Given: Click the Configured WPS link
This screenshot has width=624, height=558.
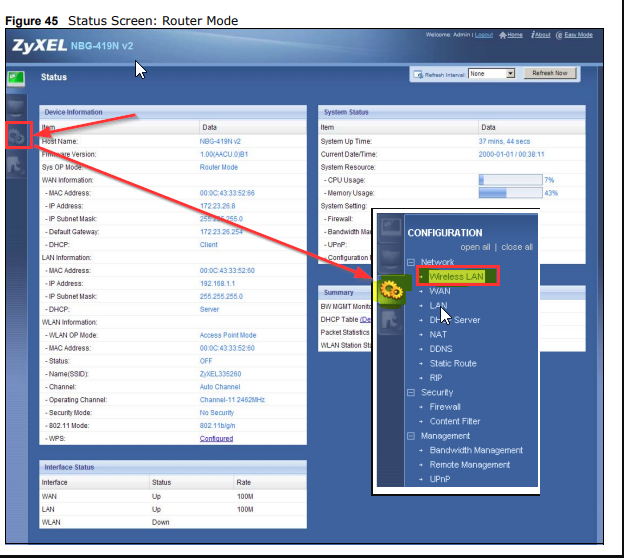Looking at the screenshot, I should [216, 438].
